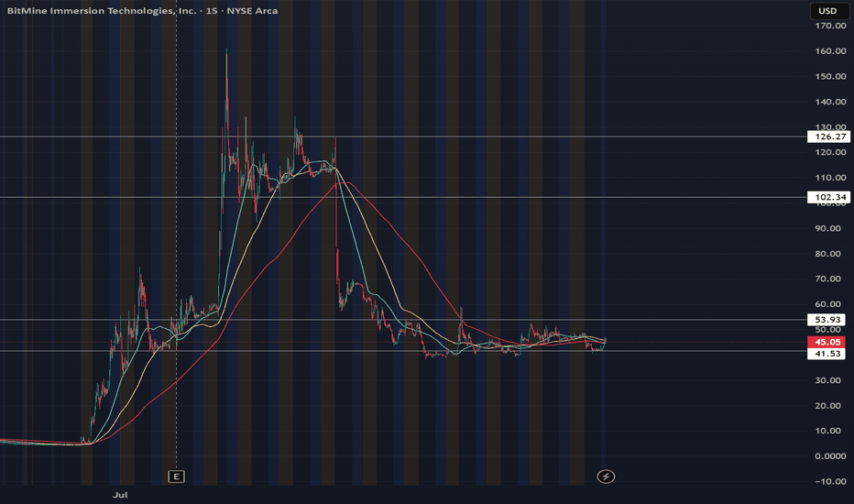Click the 150.00 price axis value
The height and width of the screenshot is (504, 854).
point(830,76)
